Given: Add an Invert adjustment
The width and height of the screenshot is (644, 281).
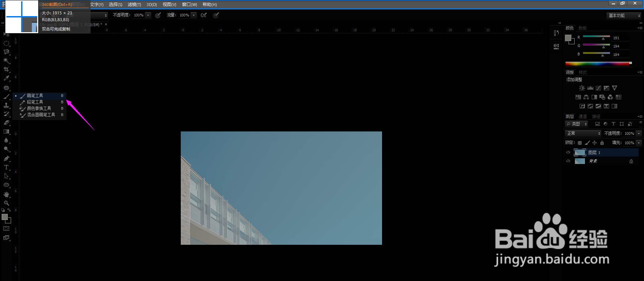Looking at the screenshot, I should (x=582, y=106).
